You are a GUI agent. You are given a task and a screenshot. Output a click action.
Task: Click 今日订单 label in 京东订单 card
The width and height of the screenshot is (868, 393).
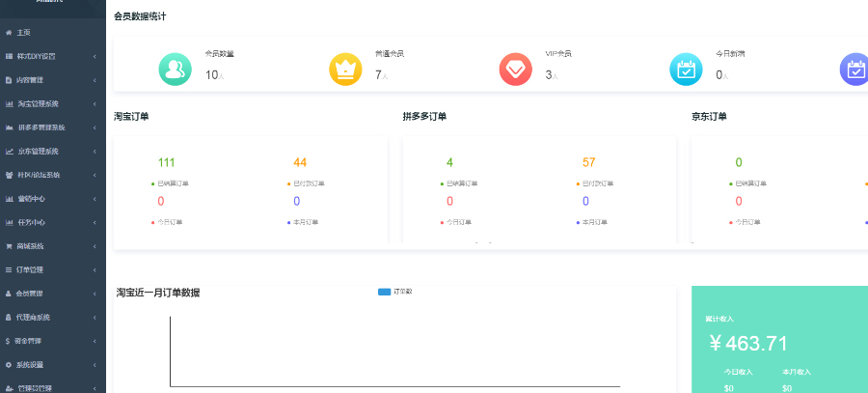pyautogui.click(x=747, y=222)
